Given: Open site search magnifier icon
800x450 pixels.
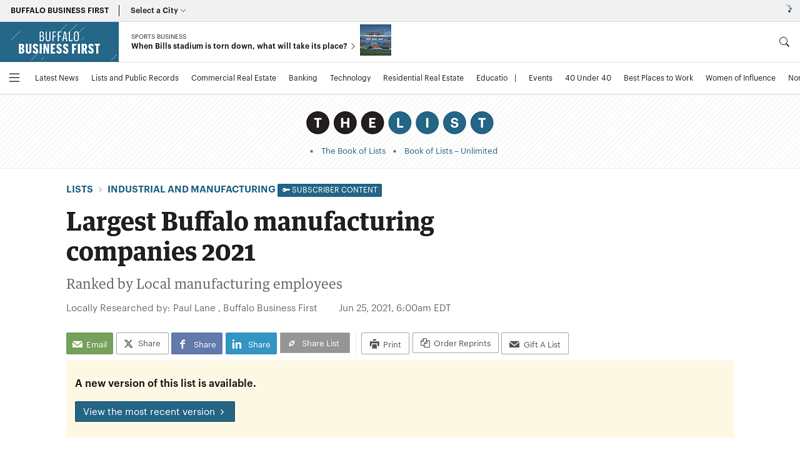Looking at the screenshot, I should coord(784,42).
